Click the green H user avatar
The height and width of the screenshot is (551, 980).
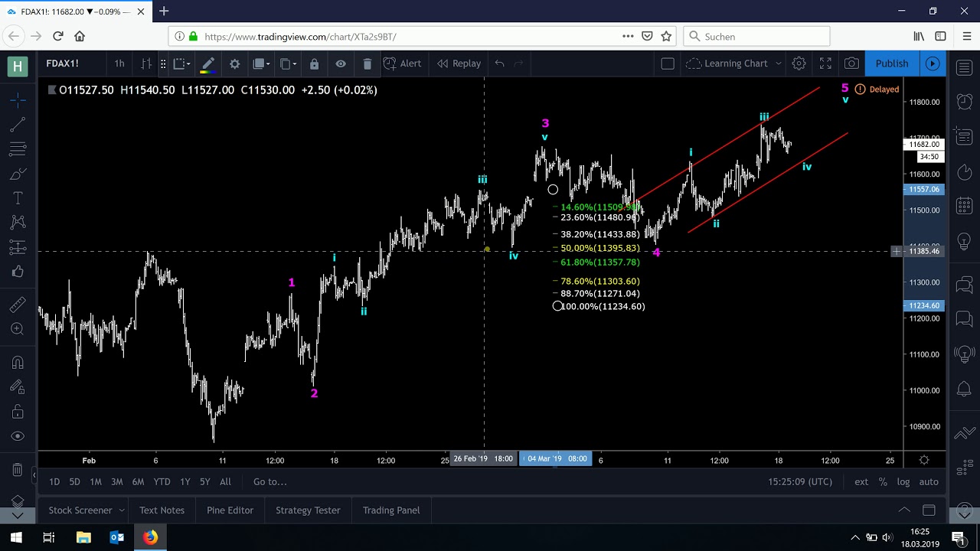[x=18, y=65]
